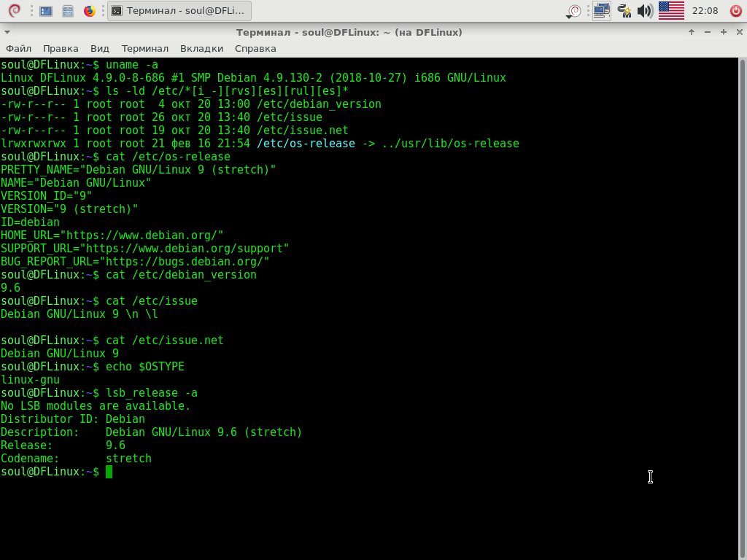747x560 pixels.
Task: Click the 'ID=debian' line
Action: click(30, 222)
